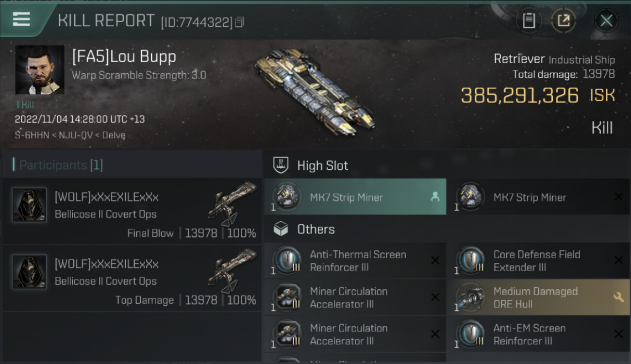Open Lou Bupp's character portrait

pyautogui.click(x=40, y=70)
